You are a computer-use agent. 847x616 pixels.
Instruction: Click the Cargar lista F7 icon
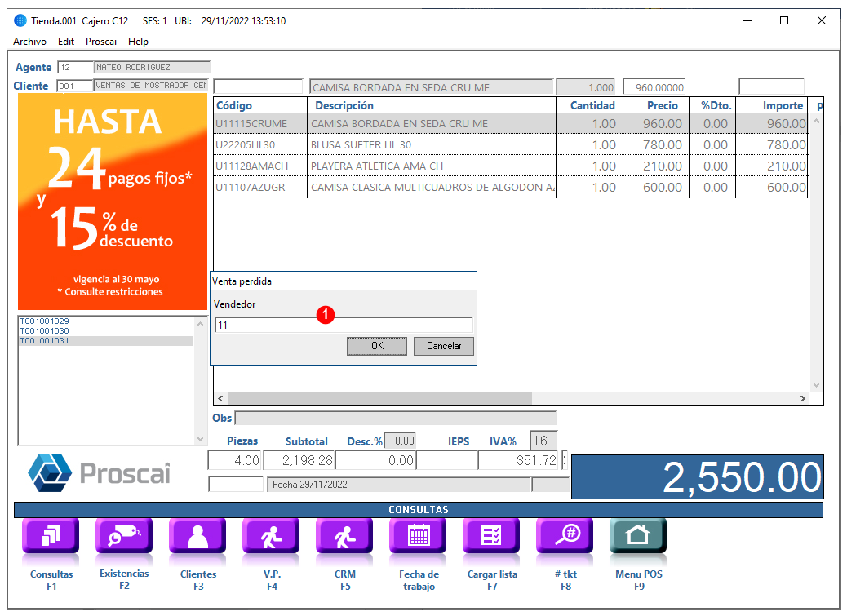491,535
